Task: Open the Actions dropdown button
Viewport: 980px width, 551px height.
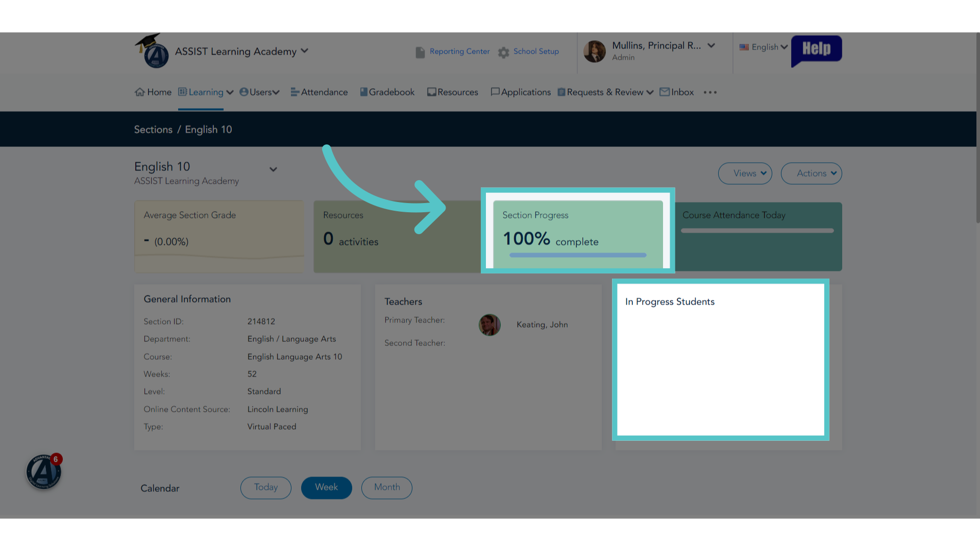Action: [x=811, y=173]
